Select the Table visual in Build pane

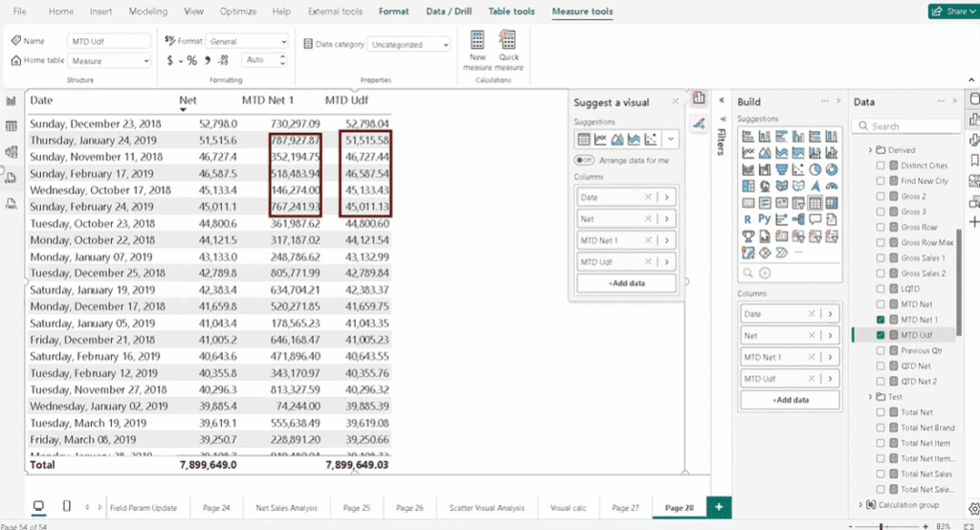click(814, 203)
